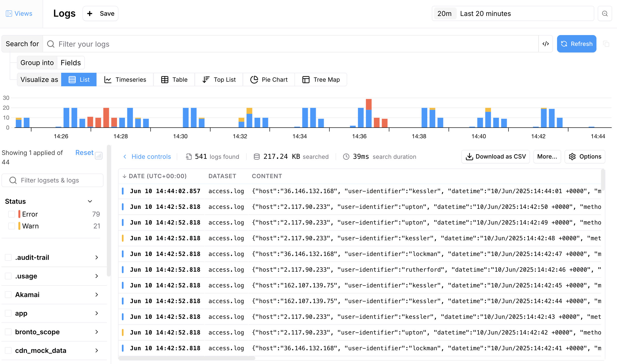Select the Timeseries visualization tab
The width and height of the screenshot is (617, 364).
[125, 80]
